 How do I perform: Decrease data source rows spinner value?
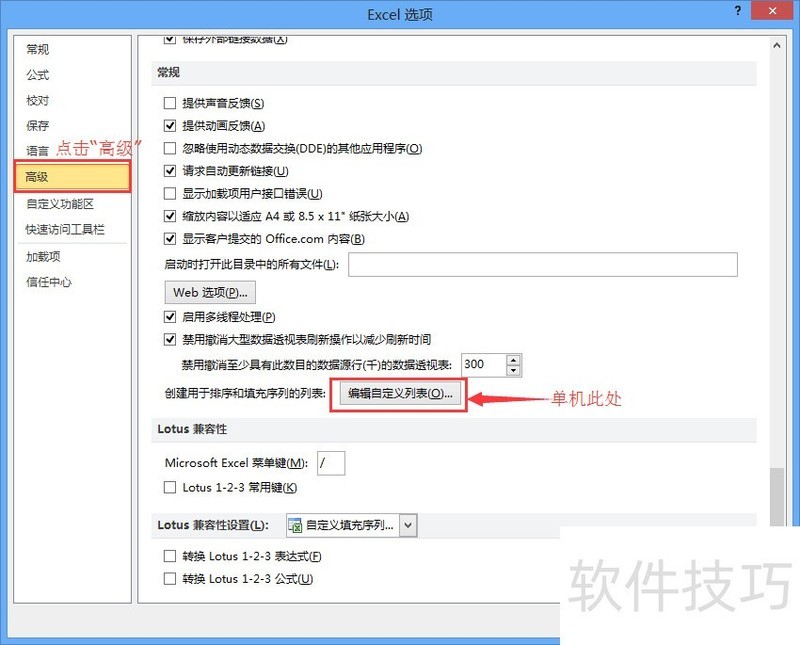point(514,370)
